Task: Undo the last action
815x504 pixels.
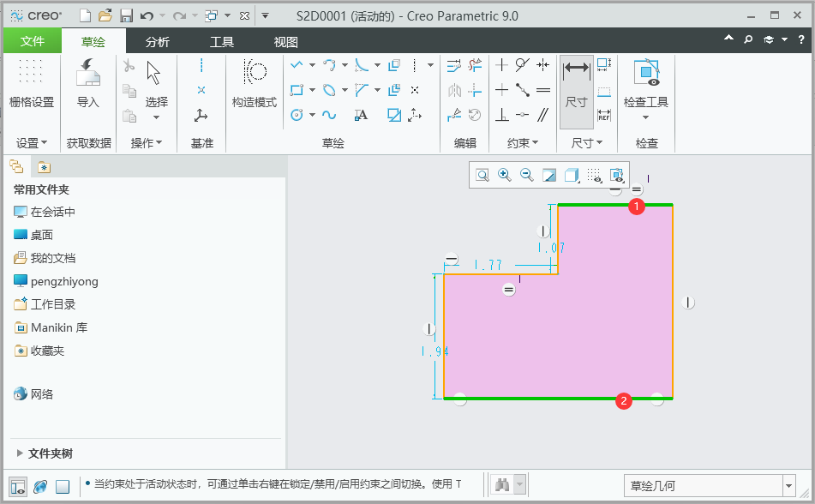Action: 147,16
